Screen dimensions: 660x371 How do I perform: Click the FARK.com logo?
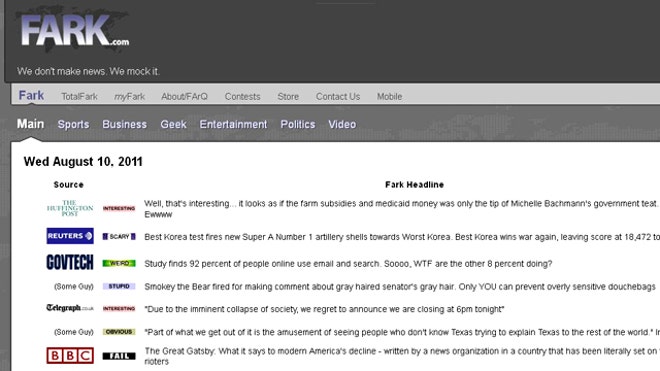tap(75, 30)
